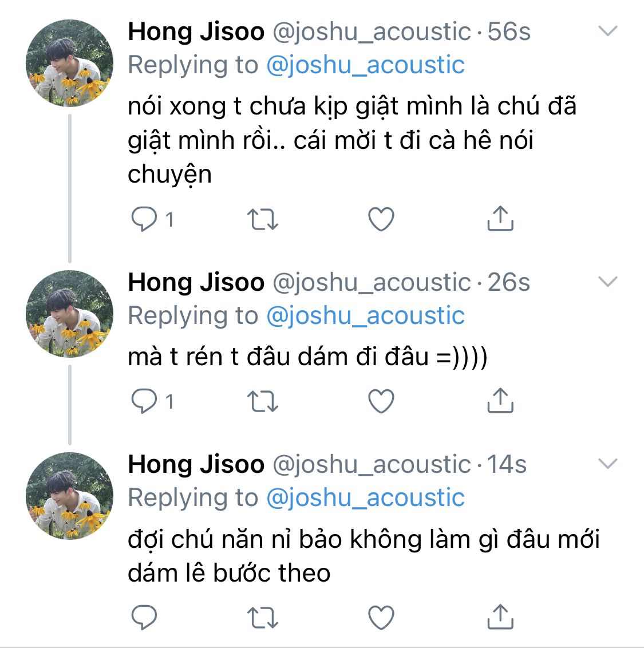
Task: Open options chevron on 56s tweet
Action: coord(607,31)
